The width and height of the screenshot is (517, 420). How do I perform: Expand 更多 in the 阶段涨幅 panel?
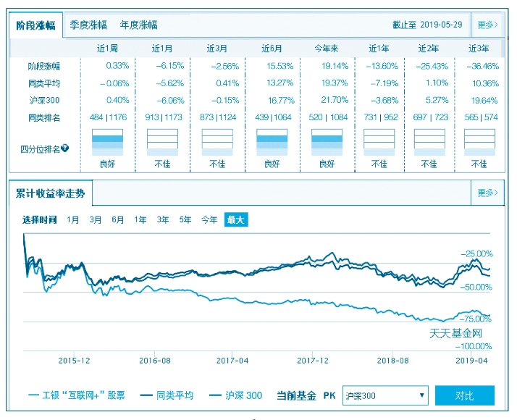(x=487, y=25)
